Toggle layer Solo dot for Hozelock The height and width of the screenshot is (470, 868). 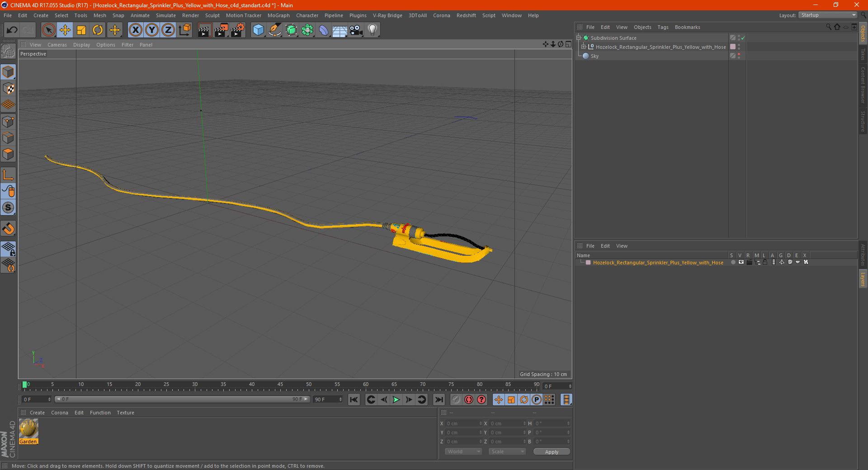coord(733,262)
